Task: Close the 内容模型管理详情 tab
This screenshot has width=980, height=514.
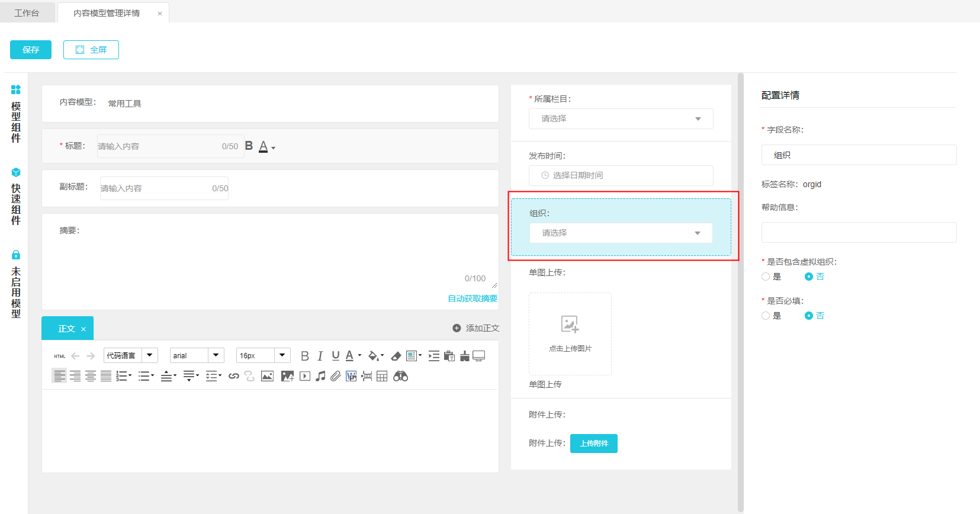Action: [160, 14]
